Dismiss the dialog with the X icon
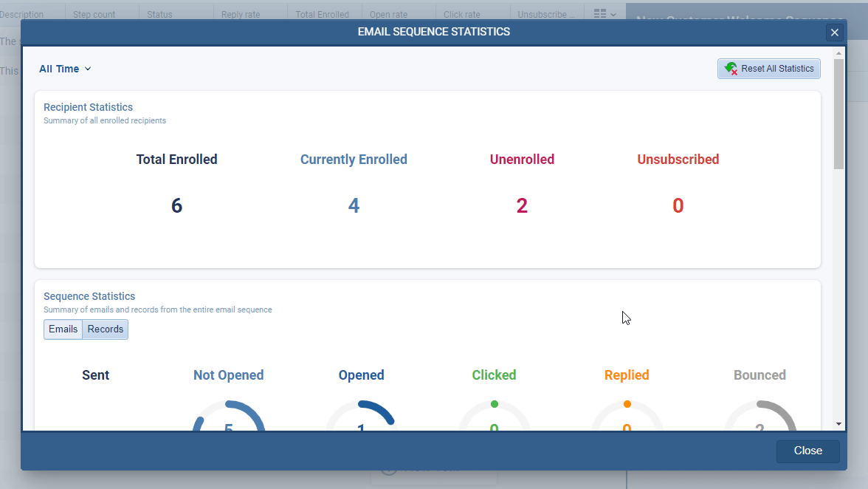 (x=835, y=33)
